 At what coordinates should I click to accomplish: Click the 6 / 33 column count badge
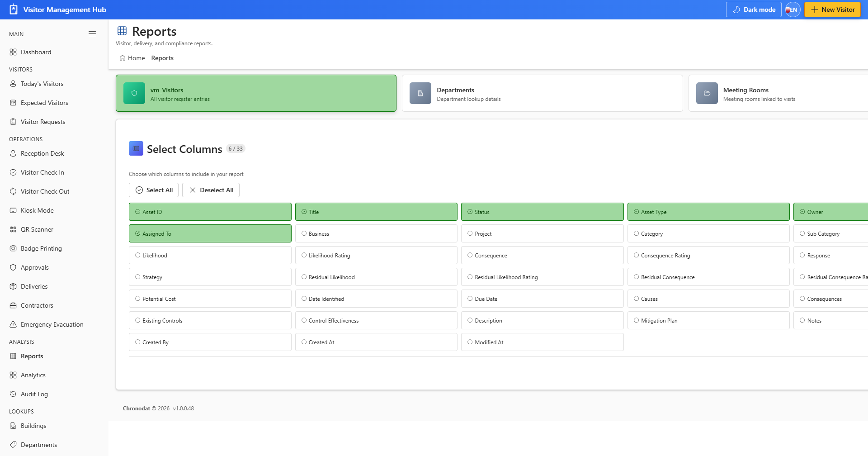coord(236,148)
